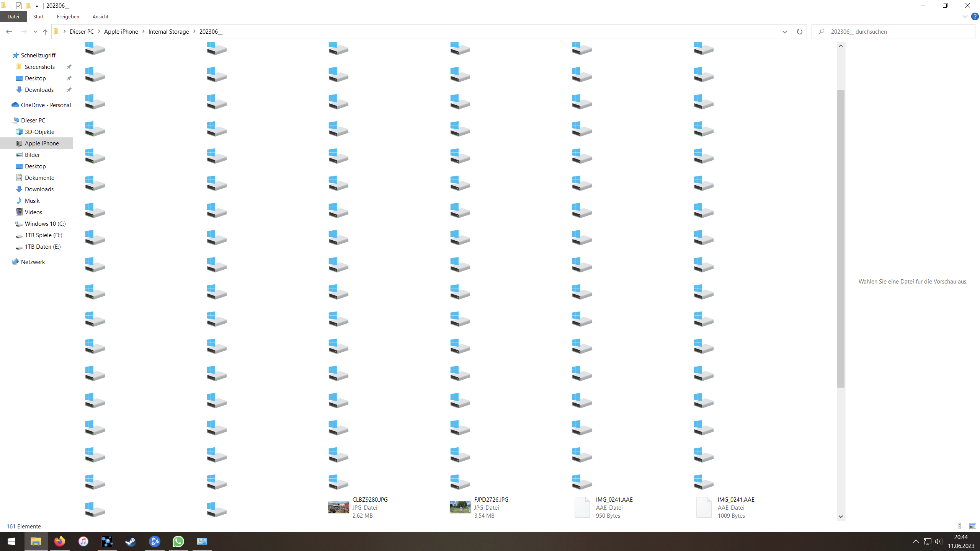Open WhatsApp from the taskbar

[x=178, y=541]
